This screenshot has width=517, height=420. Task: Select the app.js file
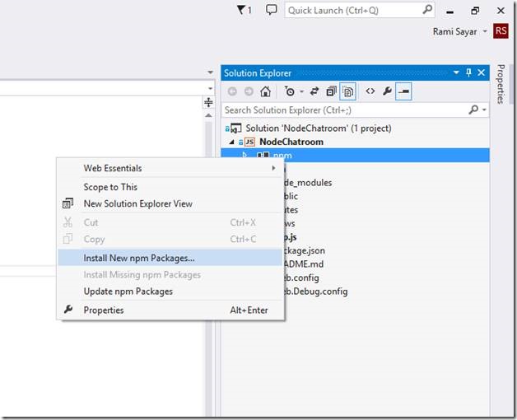pyautogui.click(x=291, y=237)
